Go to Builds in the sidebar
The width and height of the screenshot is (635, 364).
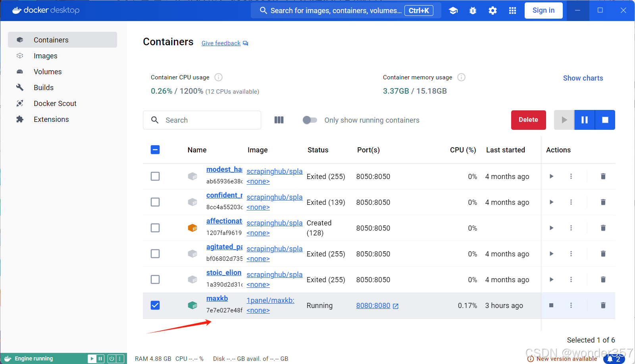(62, 87)
